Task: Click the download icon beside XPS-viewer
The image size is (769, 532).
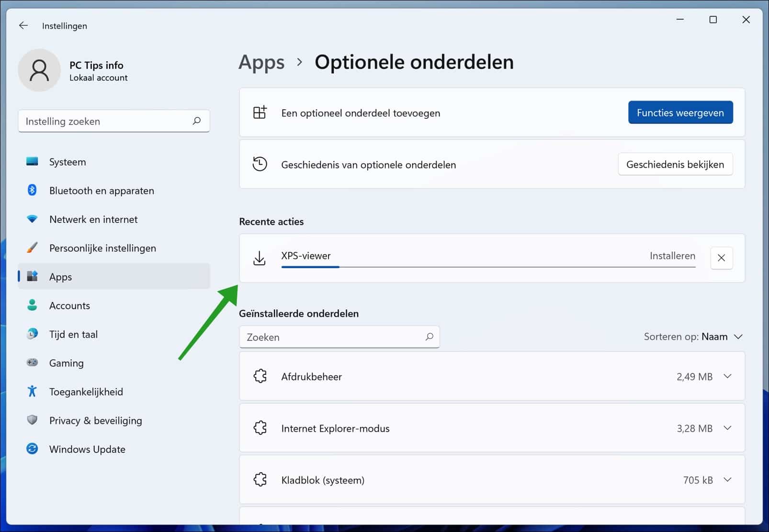Action: [259, 258]
